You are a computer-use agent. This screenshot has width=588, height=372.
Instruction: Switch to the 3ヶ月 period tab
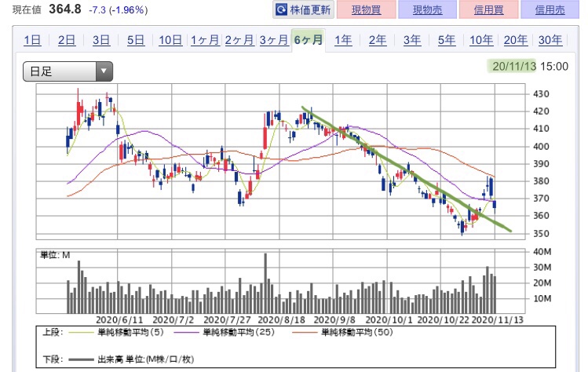(274, 40)
